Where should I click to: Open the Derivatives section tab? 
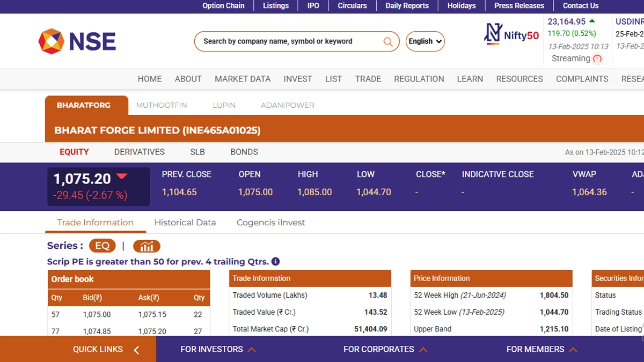[x=140, y=152]
